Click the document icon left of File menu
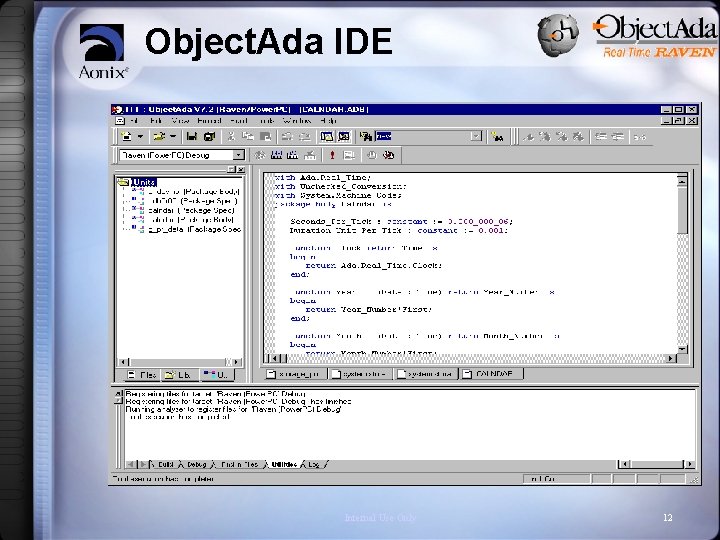720x540 pixels. 120,121
